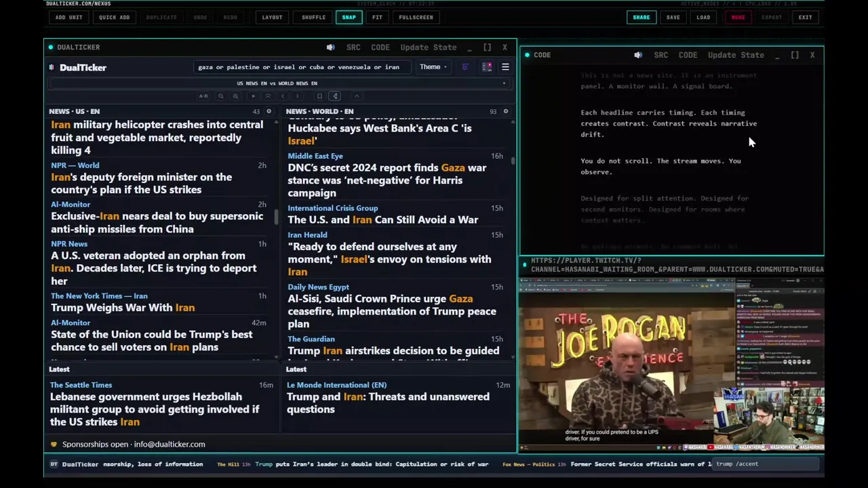The image size is (868, 488).
Task: Open the LAYOUT menu
Action: point(272,17)
